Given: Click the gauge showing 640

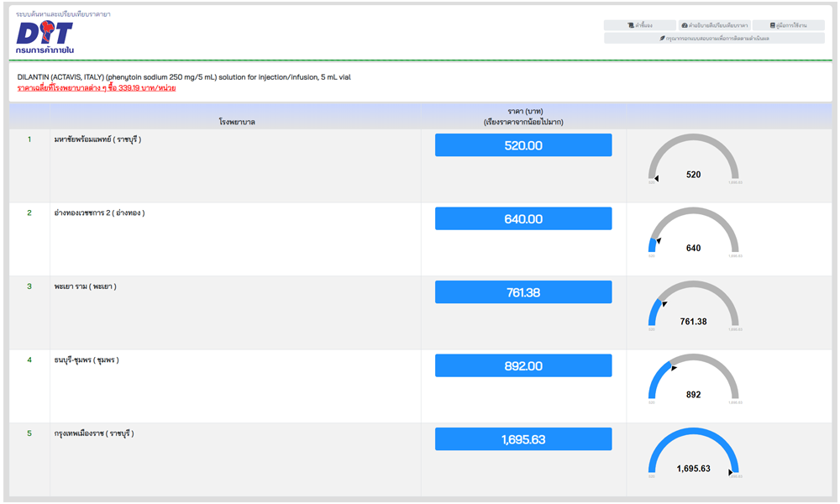Looking at the screenshot, I should pyautogui.click(x=694, y=232).
